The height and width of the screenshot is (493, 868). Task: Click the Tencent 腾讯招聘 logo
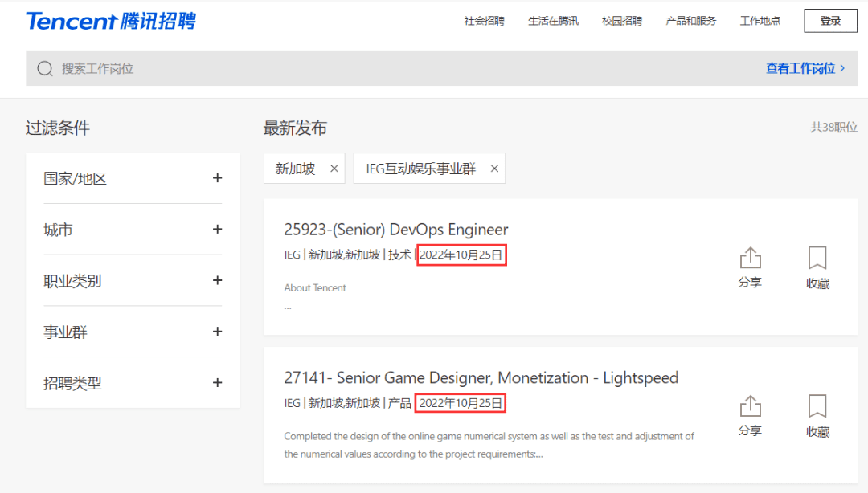click(110, 22)
